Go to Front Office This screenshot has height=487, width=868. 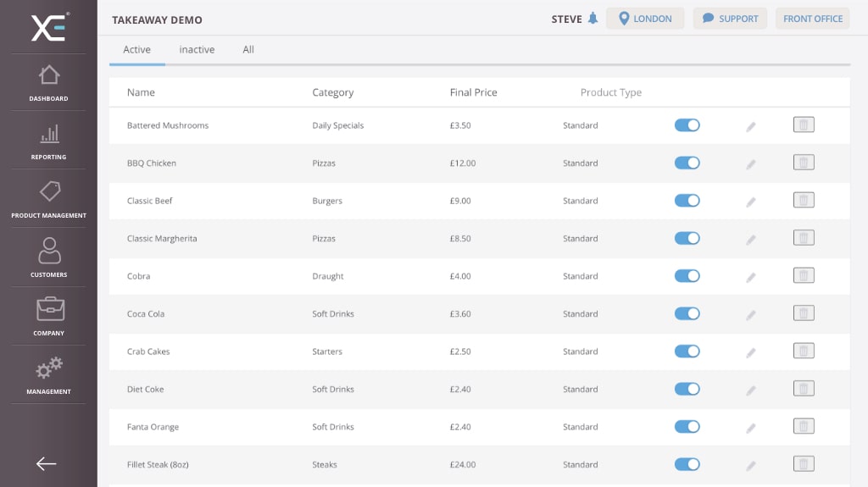[x=812, y=19]
